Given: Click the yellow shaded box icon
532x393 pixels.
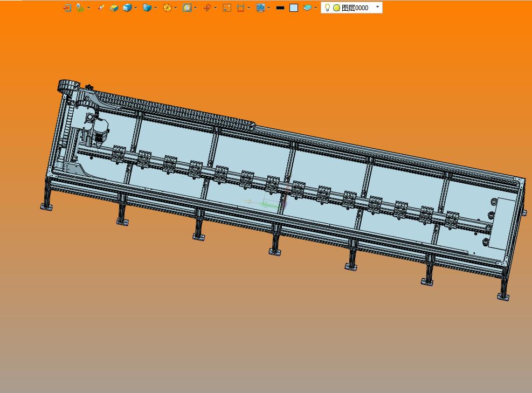Looking at the screenshot, I should click(114, 8).
